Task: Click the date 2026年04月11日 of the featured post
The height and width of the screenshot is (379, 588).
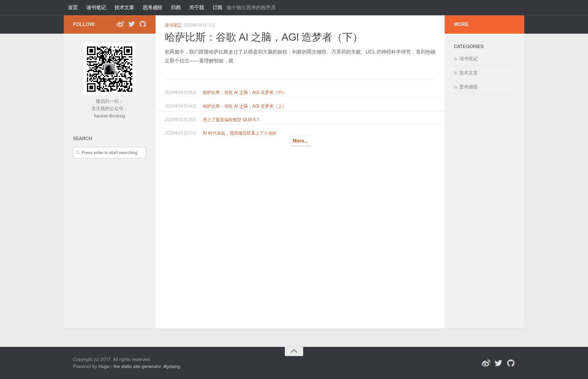Action: pos(199,25)
